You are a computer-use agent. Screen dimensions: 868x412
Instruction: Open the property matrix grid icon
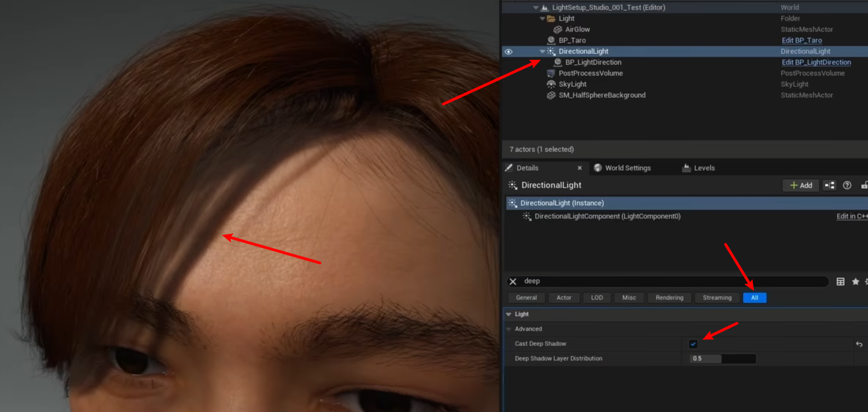pyautogui.click(x=841, y=282)
